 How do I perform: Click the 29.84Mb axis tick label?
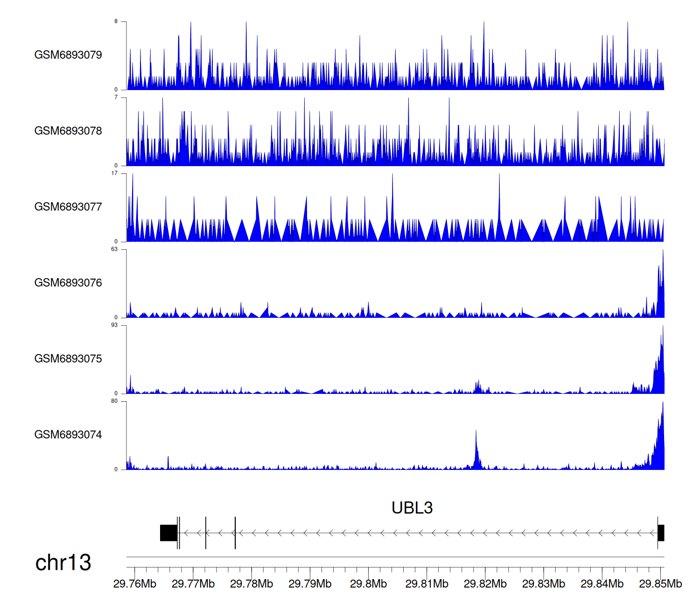(x=602, y=584)
